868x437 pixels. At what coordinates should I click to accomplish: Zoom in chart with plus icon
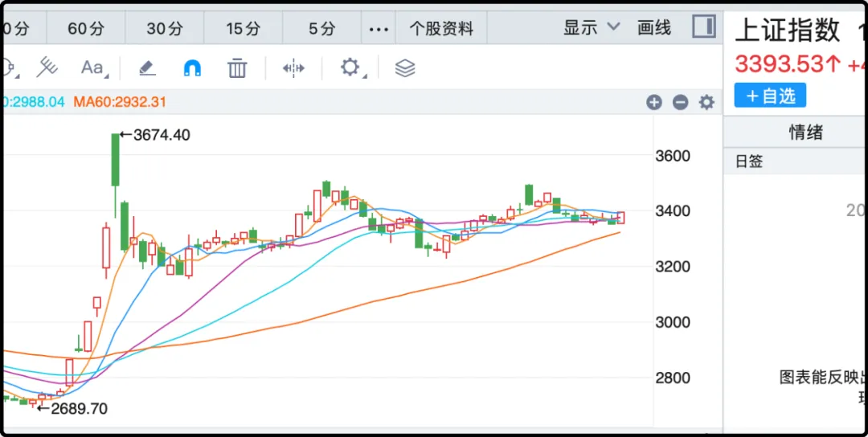(654, 102)
